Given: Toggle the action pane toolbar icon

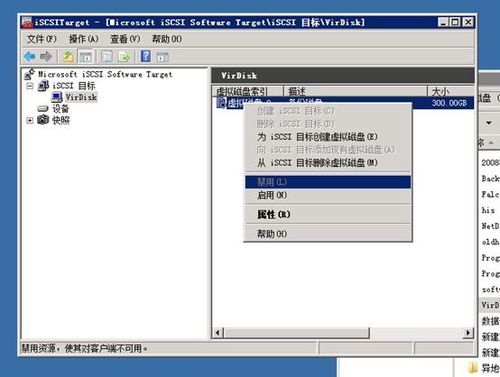Looking at the screenshot, I should coord(162,57).
